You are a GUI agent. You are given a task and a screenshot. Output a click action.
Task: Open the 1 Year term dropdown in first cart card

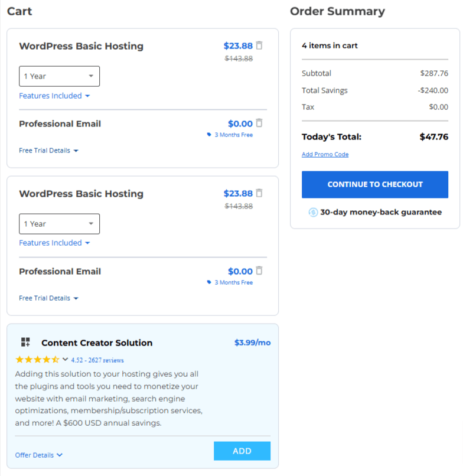(x=59, y=76)
